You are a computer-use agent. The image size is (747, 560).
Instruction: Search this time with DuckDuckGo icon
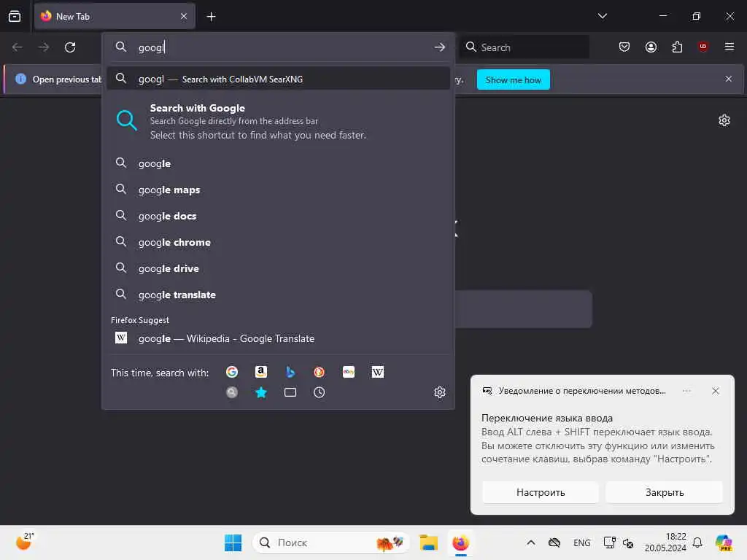click(320, 372)
